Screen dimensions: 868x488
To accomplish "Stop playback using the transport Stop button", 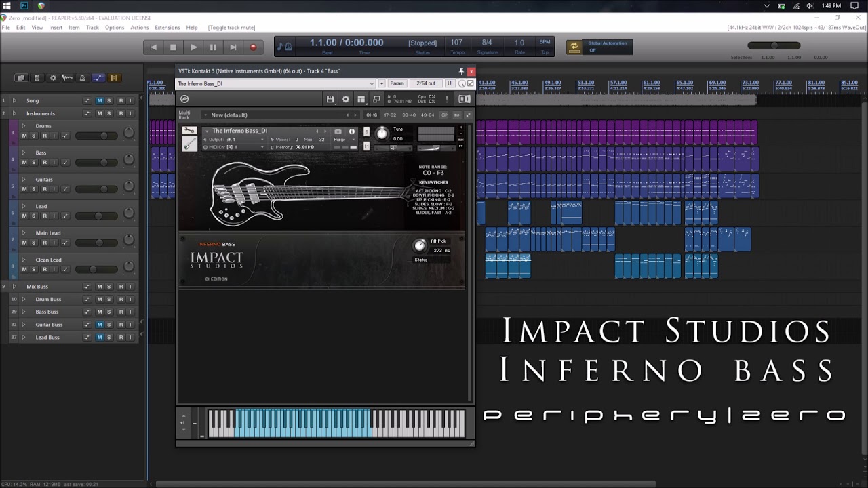I will click(173, 47).
